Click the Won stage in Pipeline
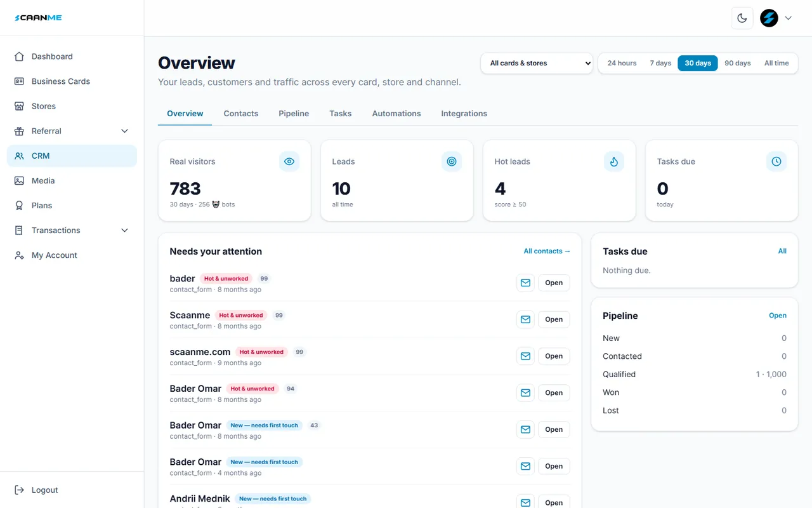The width and height of the screenshot is (812, 508). click(695, 392)
